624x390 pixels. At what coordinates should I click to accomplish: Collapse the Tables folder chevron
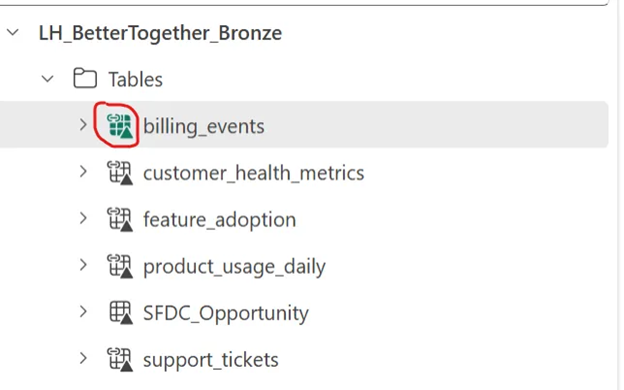pos(47,79)
